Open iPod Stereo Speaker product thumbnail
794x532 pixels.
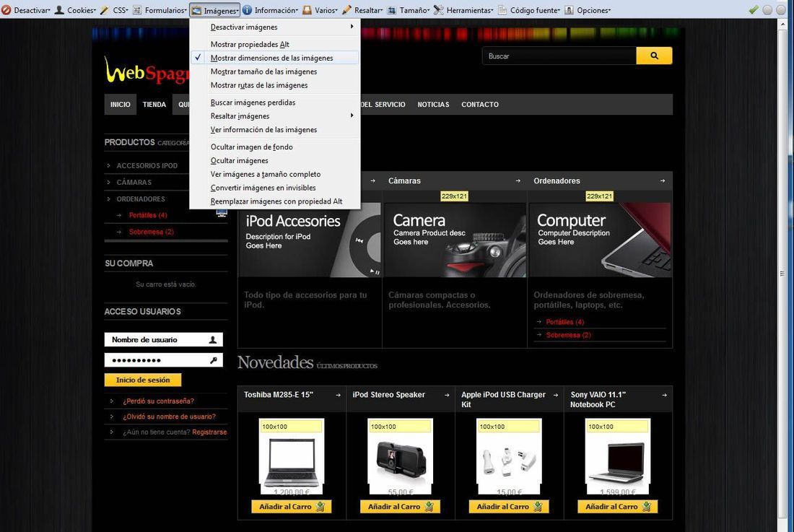pyautogui.click(x=400, y=456)
